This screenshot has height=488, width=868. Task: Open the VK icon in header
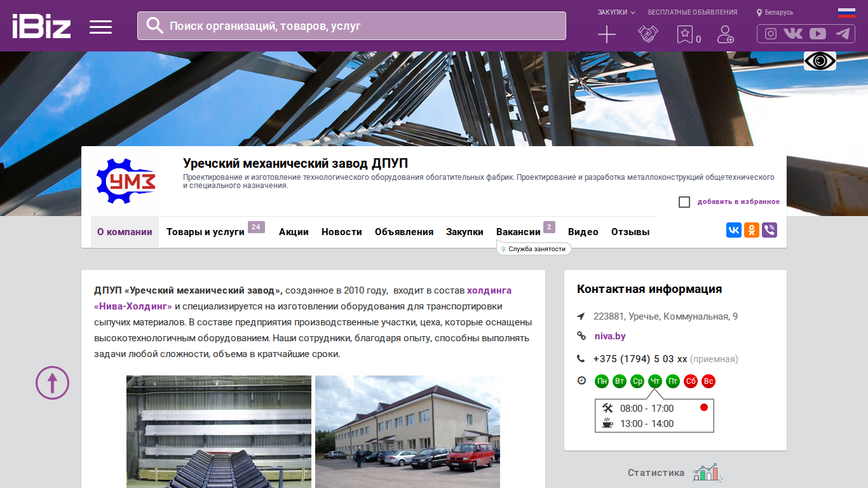(793, 34)
